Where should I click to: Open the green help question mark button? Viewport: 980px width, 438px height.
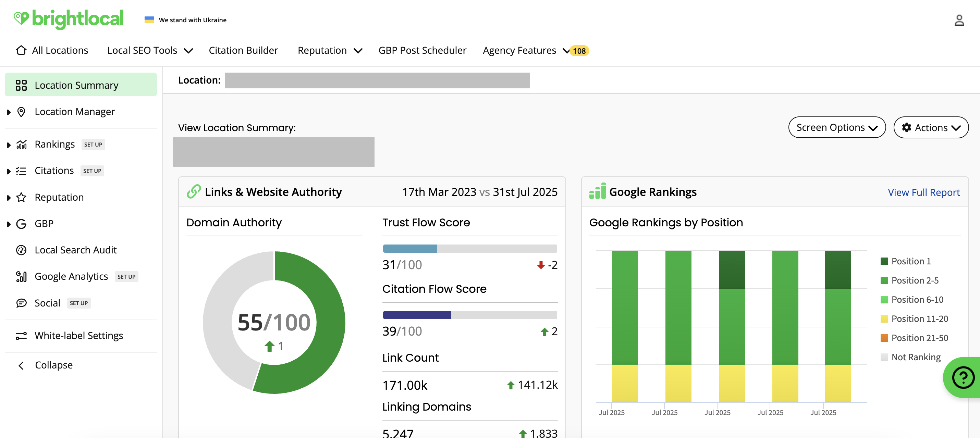coord(963,377)
